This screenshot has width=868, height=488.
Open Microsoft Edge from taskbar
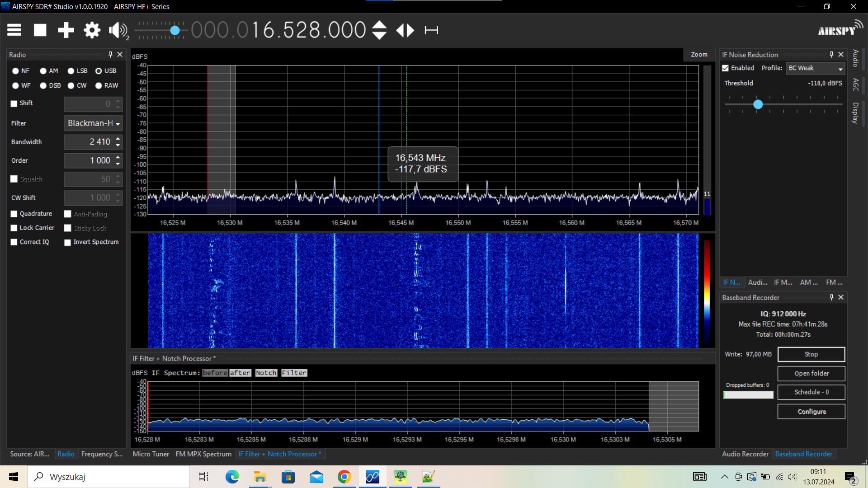point(232,477)
